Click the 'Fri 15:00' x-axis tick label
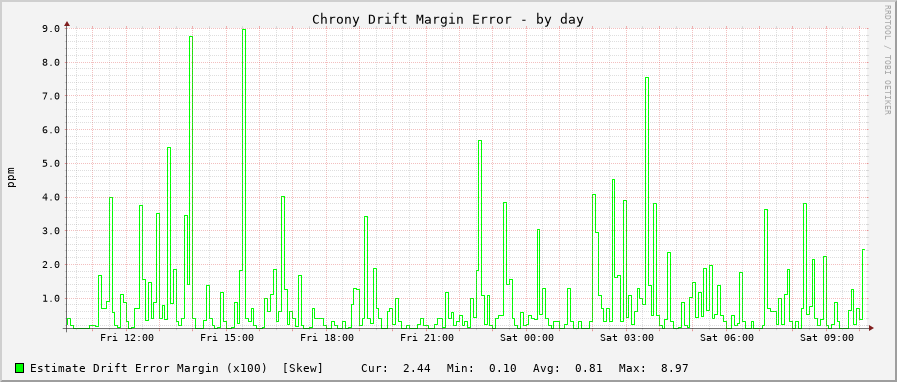This screenshot has width=897, height=382. 227,338
